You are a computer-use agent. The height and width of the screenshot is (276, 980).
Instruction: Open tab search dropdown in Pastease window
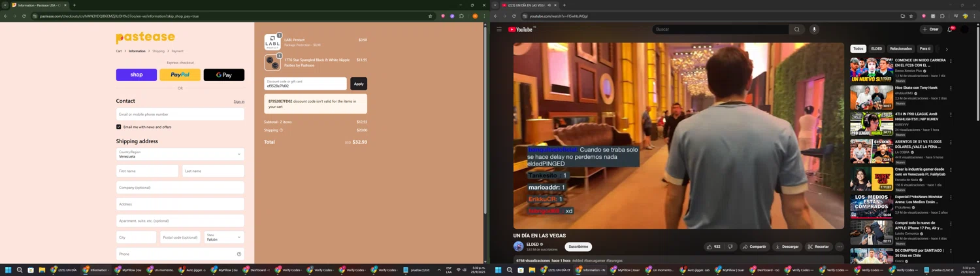pyautogui.click(x=5, y=5)
